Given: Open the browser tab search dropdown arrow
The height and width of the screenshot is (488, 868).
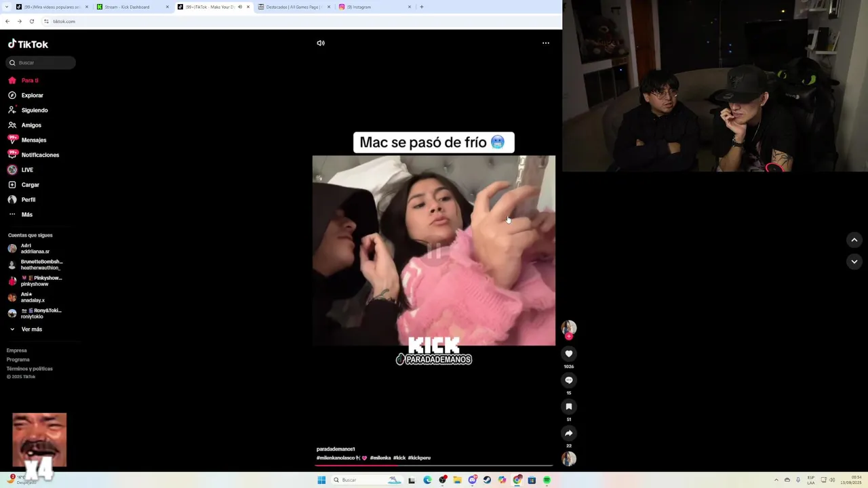Looking at the screenshot, I should click(x=5, y=7).
